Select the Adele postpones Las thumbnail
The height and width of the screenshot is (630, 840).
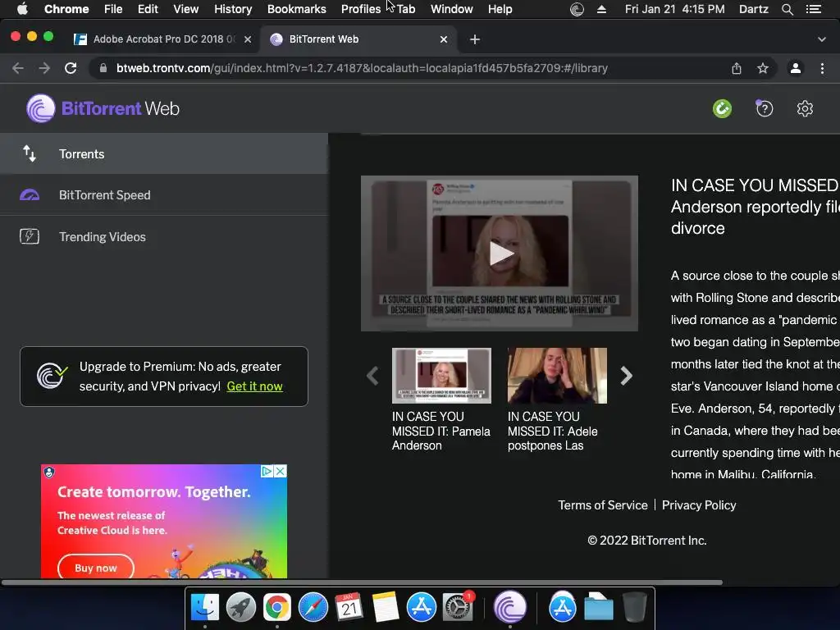(x=557, y=376)
